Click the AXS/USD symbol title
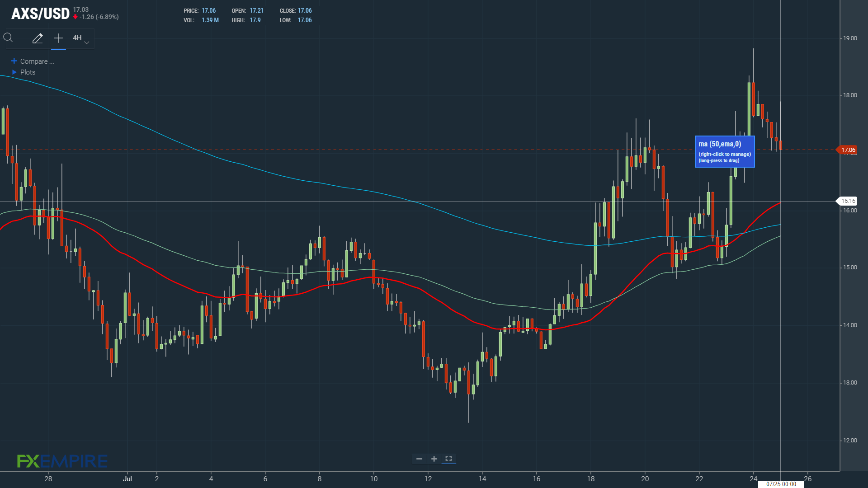Viewport: 868px width, 488px height. coord(40,14)
